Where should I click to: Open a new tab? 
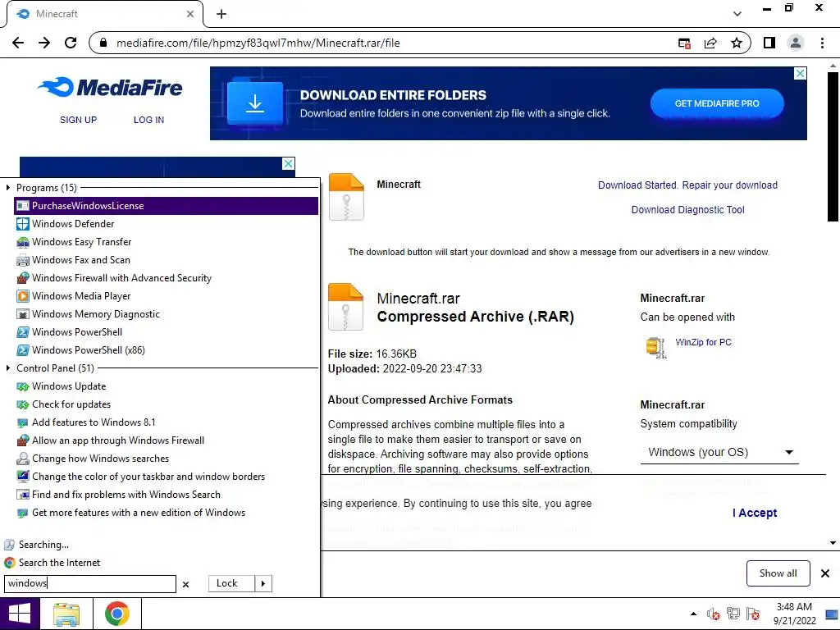(x=221, y=15)
